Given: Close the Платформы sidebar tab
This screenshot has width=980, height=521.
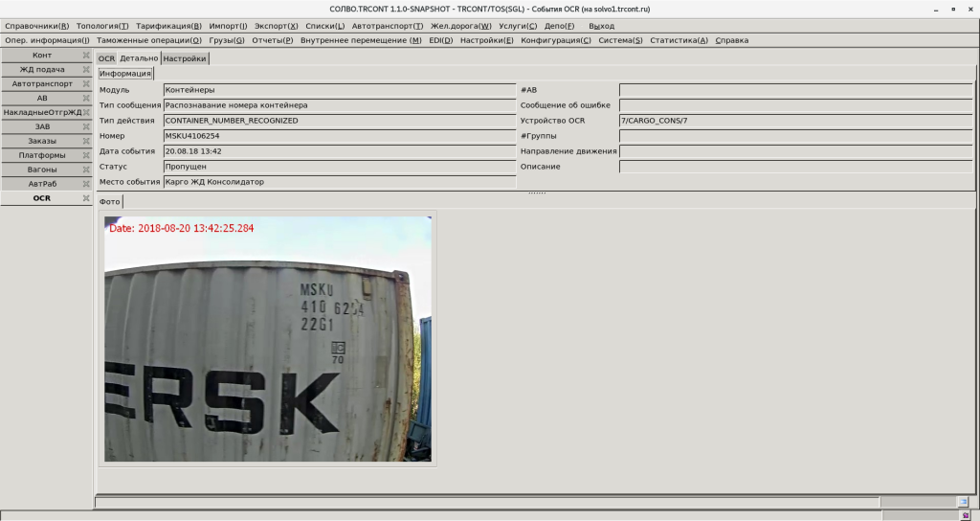Looking at the screenshot, I should (86, 155).
